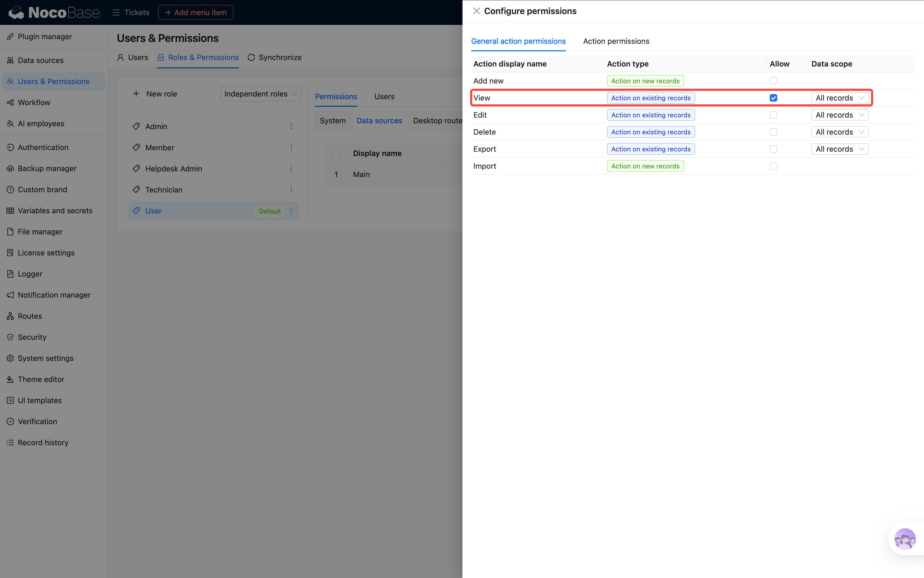Switch to the Action permissions tab
The image size is (924, 578).
click(616, 41)
